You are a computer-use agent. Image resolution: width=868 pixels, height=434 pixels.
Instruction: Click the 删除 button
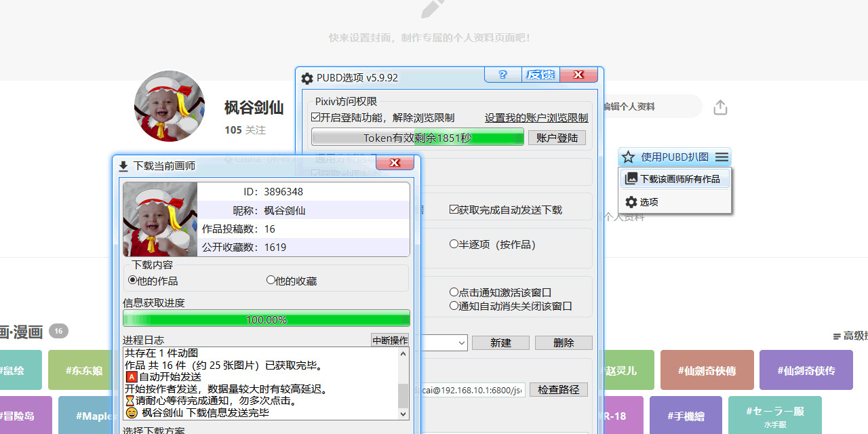[564, 343]
